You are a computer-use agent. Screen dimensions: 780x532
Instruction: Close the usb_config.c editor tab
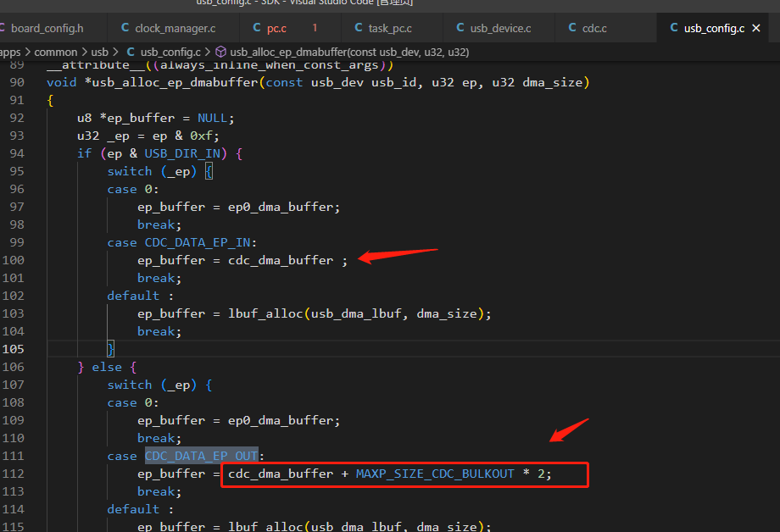[756, 28]
